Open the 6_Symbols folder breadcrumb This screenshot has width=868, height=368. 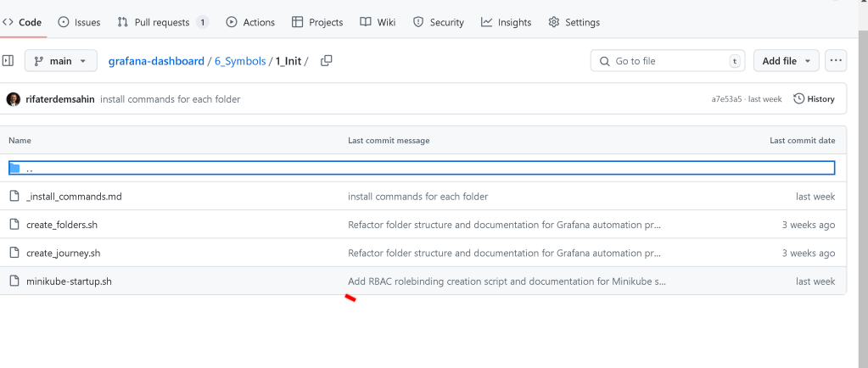(240, 61)
